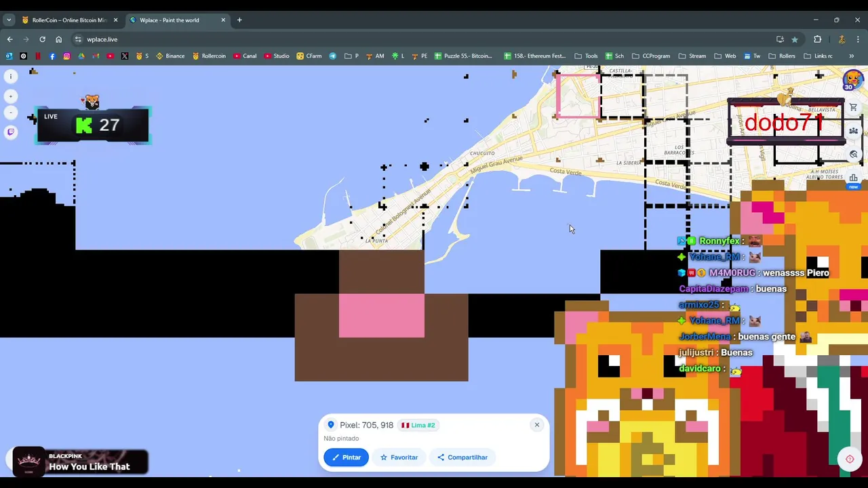
Task: Expand the CCProgram bookmarks folder
Action: coord(651,56)
